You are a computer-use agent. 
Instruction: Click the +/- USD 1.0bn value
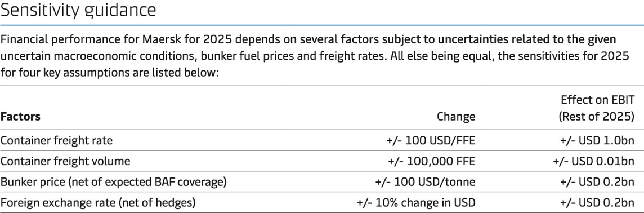pos(597,141)
